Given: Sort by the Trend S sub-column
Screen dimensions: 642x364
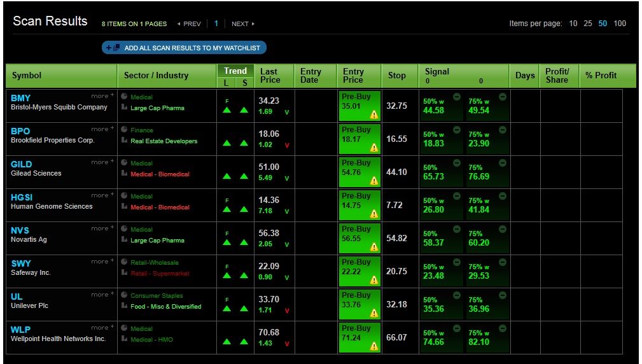Looking at the screenshot, I should tap(244, 83).
